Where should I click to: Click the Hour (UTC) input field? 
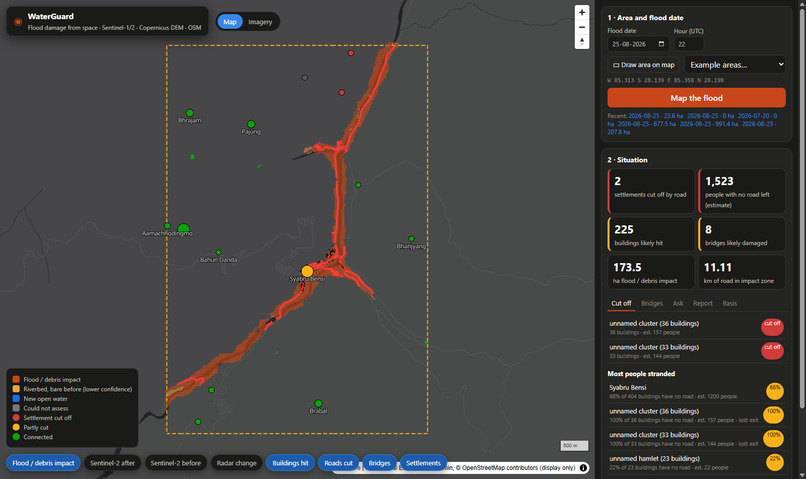click(688, 44)
